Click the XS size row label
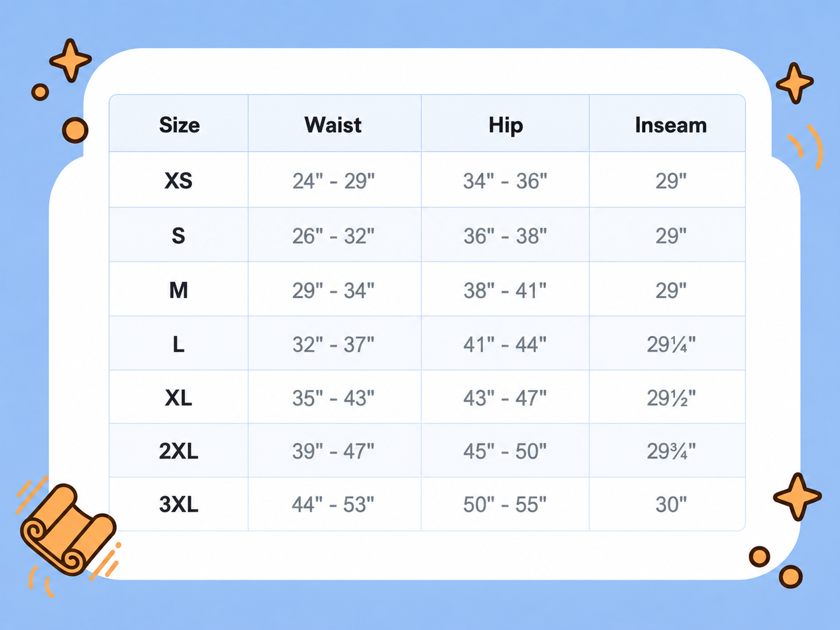This screenshot has width=840, height=630. coord(178,181)
